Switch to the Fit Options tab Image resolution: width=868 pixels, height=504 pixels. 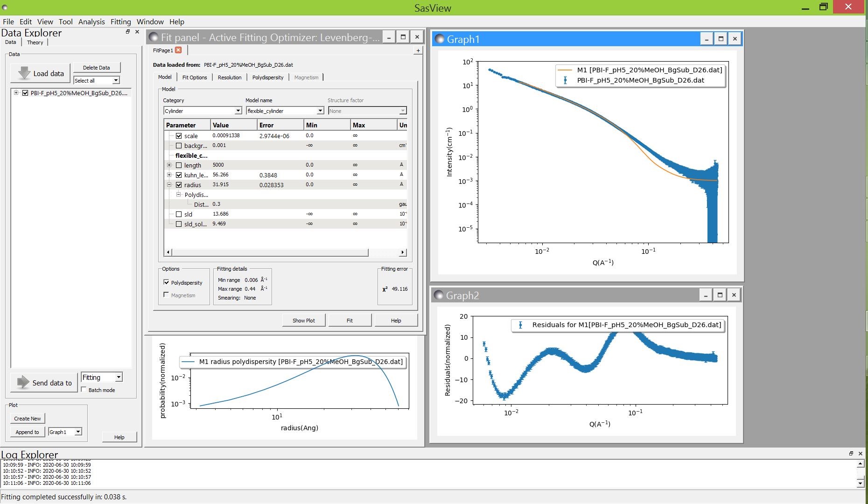pyautogui.click(x=194, y=77)
